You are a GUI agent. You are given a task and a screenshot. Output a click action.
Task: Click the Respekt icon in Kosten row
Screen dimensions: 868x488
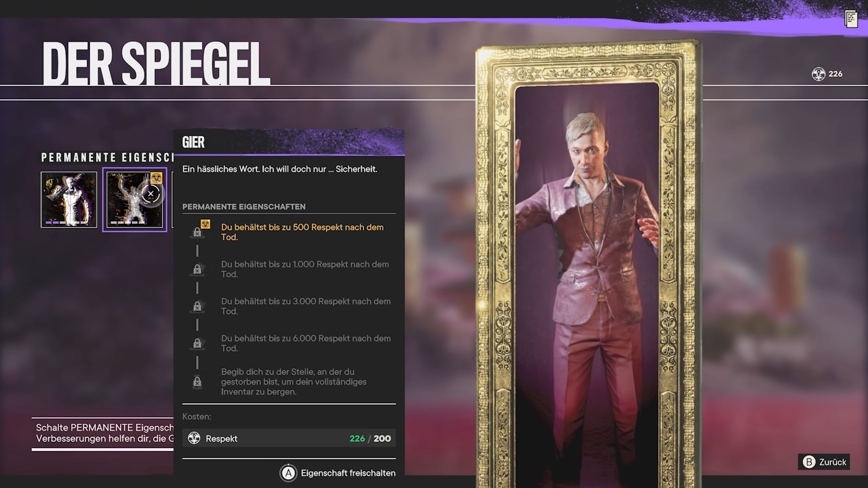[194, 438]
